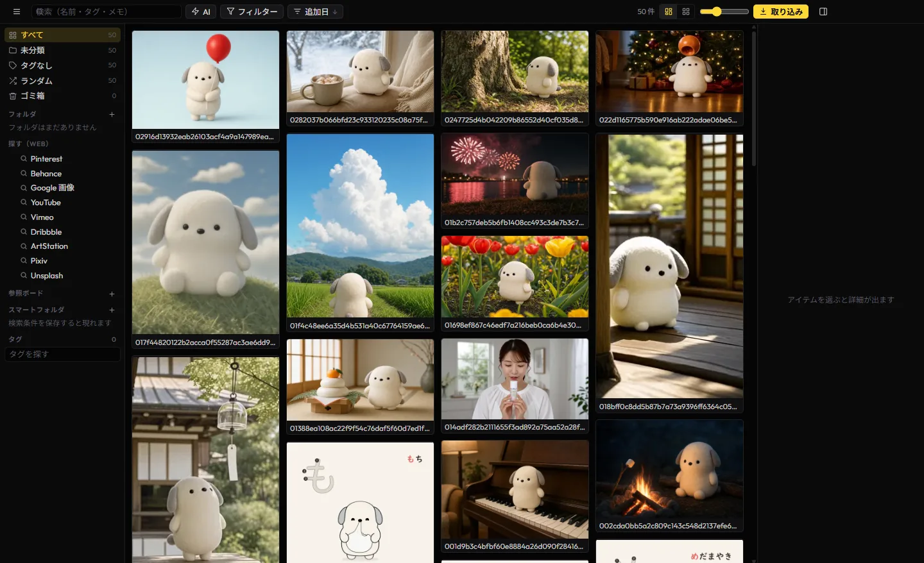
Task: Select the すべて category
Action: pos(62,35)
